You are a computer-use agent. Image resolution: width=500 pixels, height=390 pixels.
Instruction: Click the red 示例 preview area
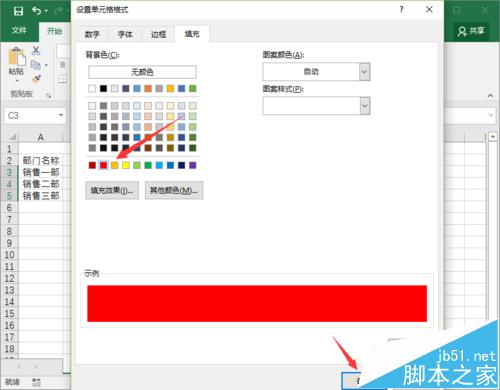[x=257, y=303]
